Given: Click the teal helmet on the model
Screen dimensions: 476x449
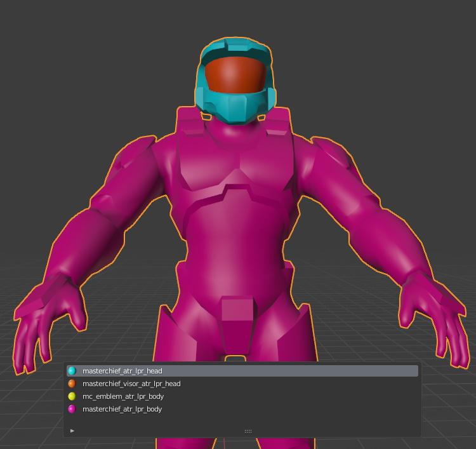Looking at the screenshot, I should (235, 105).
